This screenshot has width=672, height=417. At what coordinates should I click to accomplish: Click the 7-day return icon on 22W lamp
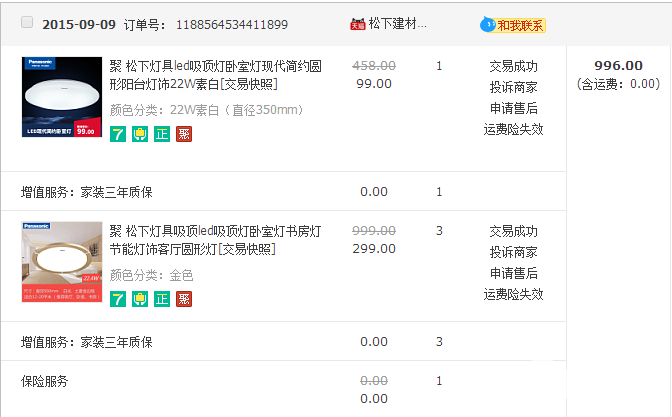click(x=117, y=133)
